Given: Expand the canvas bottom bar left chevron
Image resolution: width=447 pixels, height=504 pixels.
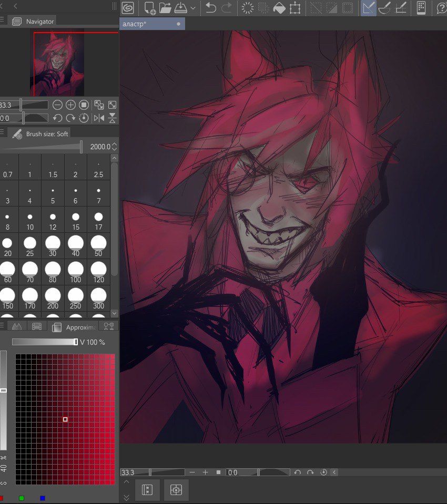Looking at the screenshot, I should click(x=334, y=472).
